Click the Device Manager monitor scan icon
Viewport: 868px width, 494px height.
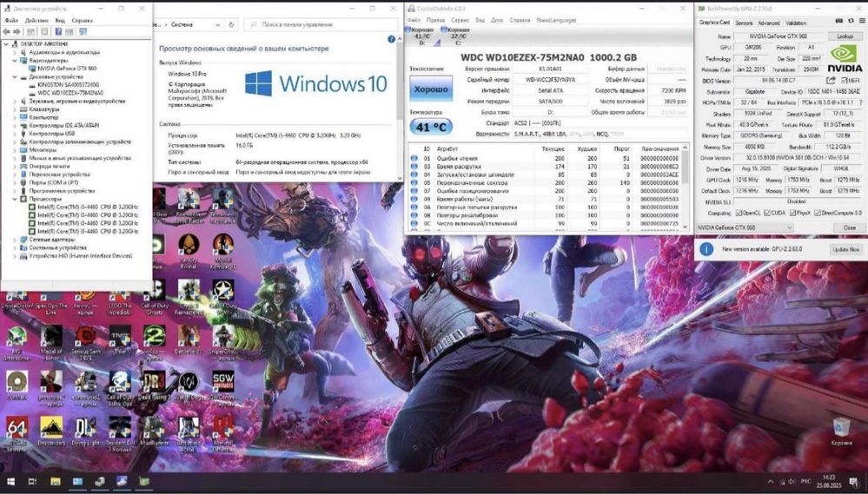click(x=83, y=31)
